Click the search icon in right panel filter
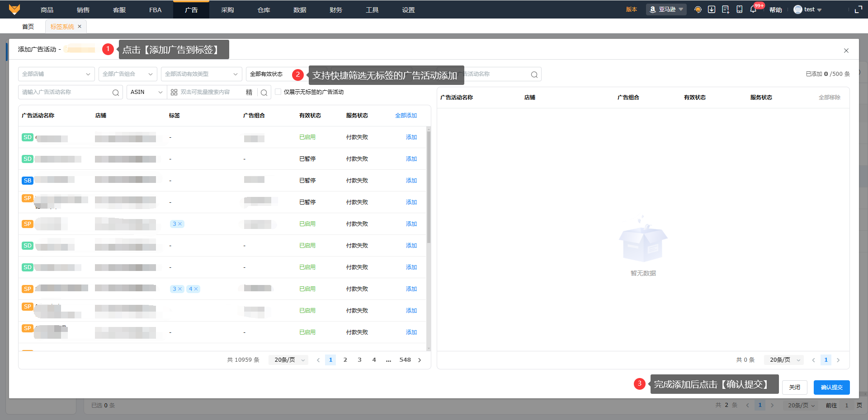 click(534, 75)
